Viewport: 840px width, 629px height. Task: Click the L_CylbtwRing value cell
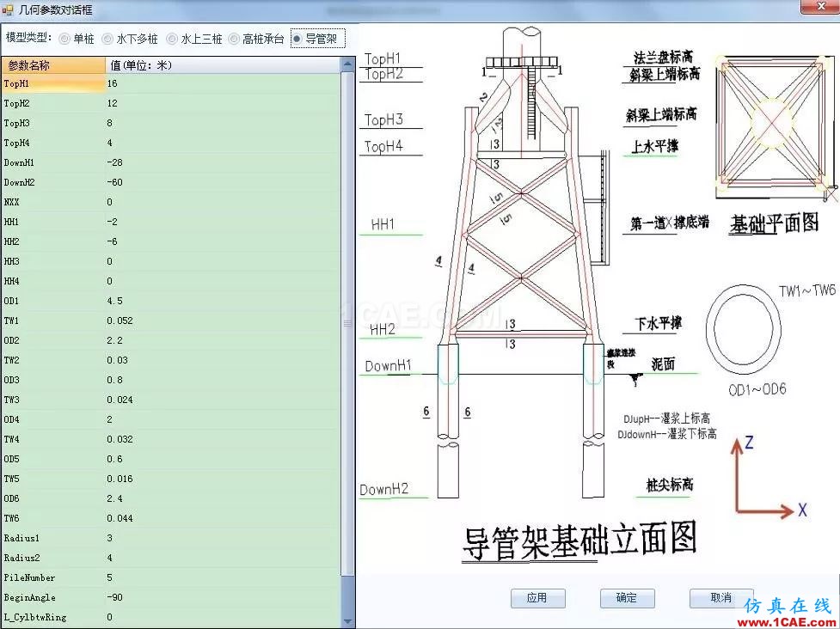pos(223,617)
